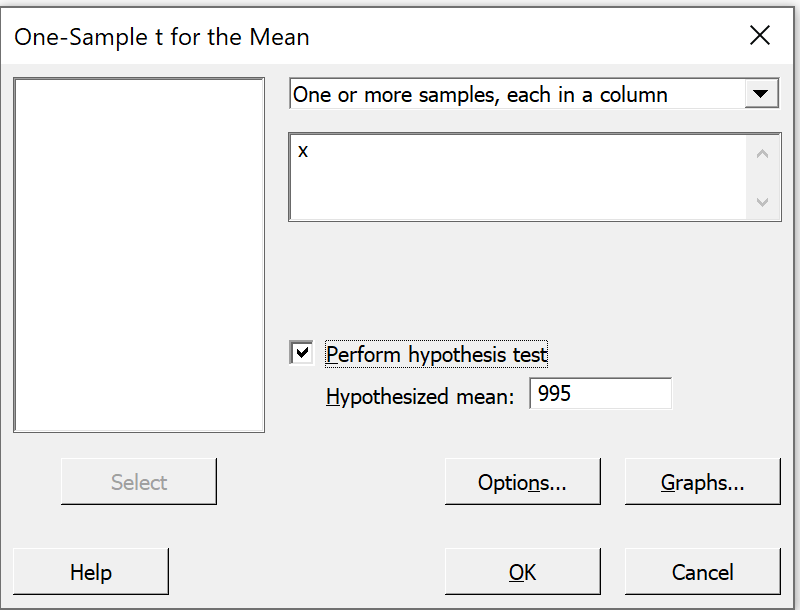Click the value 995 in the mean field
The height and width of the screenshot is (610, 800).
pos(554,393)
